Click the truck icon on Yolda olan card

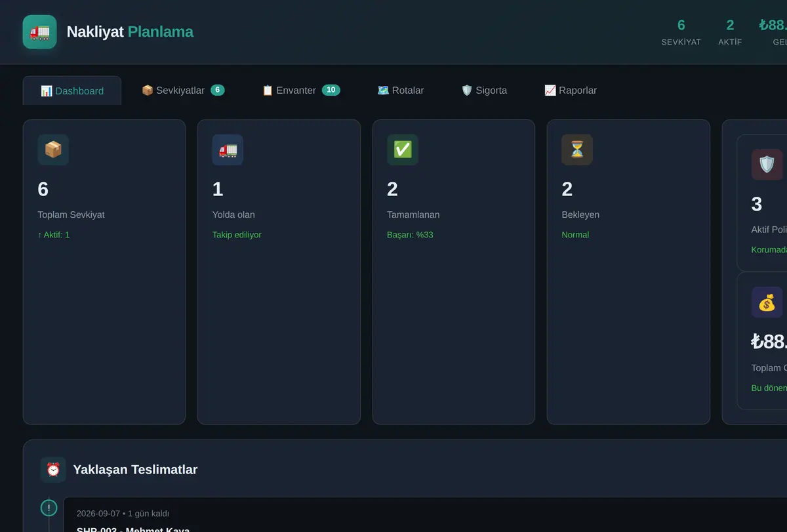click(228, 150)
